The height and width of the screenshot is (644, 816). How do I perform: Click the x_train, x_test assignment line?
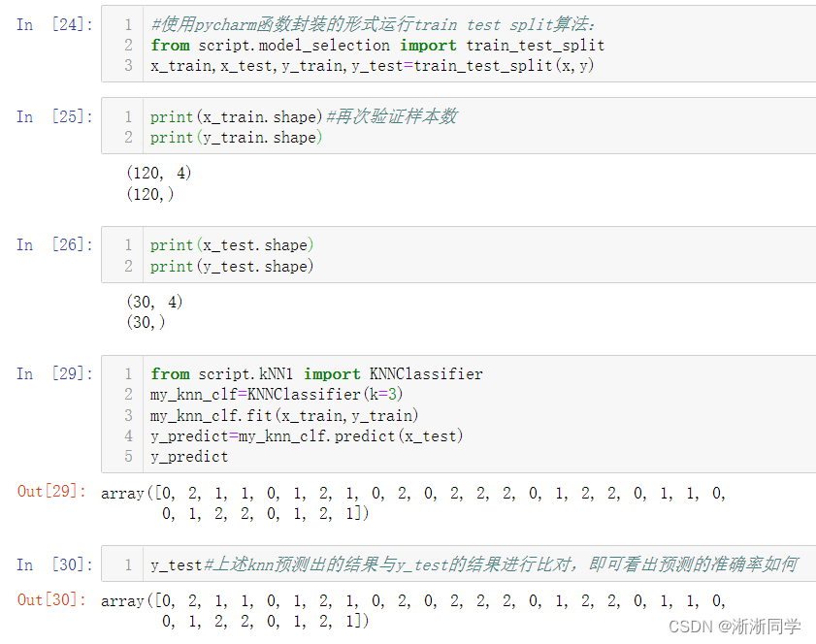point(372,66)
